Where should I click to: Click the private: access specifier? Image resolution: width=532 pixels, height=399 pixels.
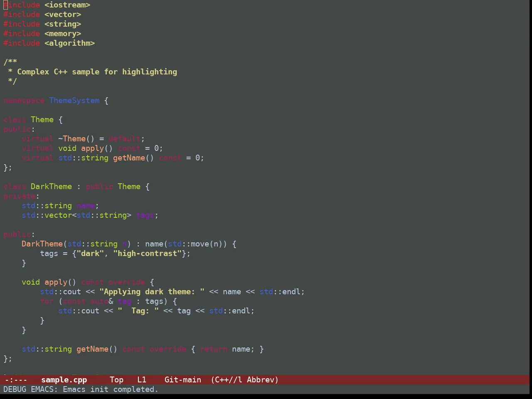point(21,196)
